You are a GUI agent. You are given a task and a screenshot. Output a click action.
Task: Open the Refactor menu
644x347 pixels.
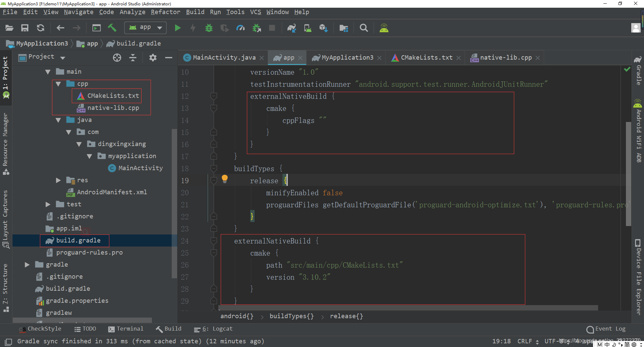(165, 12)
